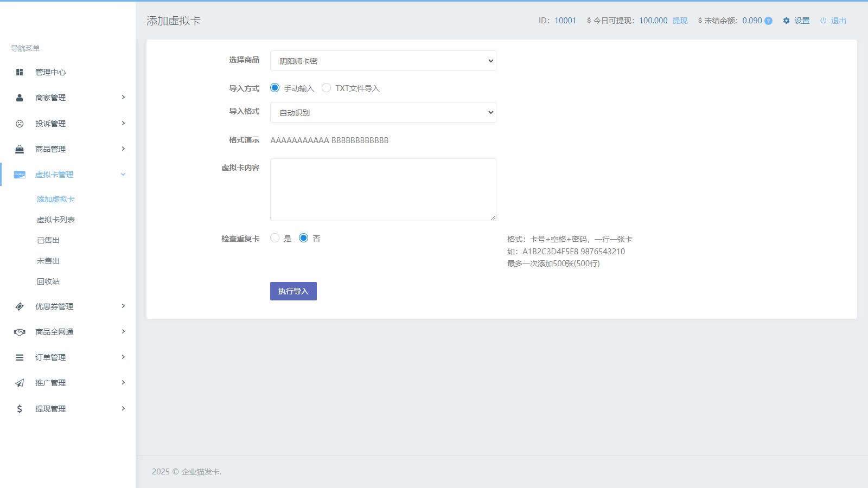
Task: Select the 手动输入 import method
Action: 275,87
